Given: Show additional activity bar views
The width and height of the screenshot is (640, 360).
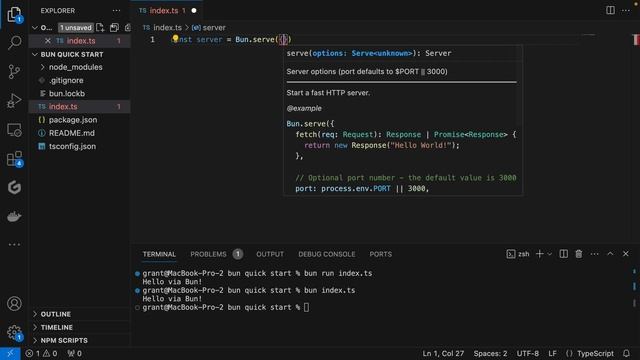Looking at the screenshot, I should click(x=14, y=244).
